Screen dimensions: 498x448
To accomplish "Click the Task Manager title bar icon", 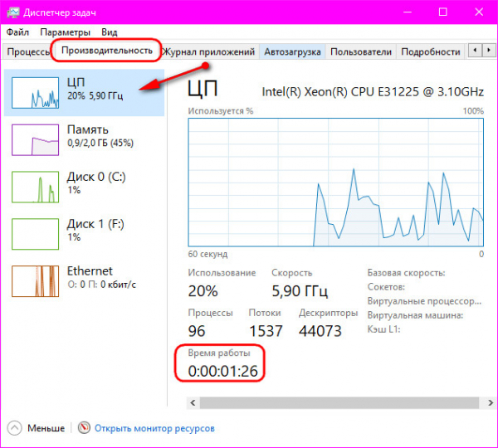I will [13, 12].
